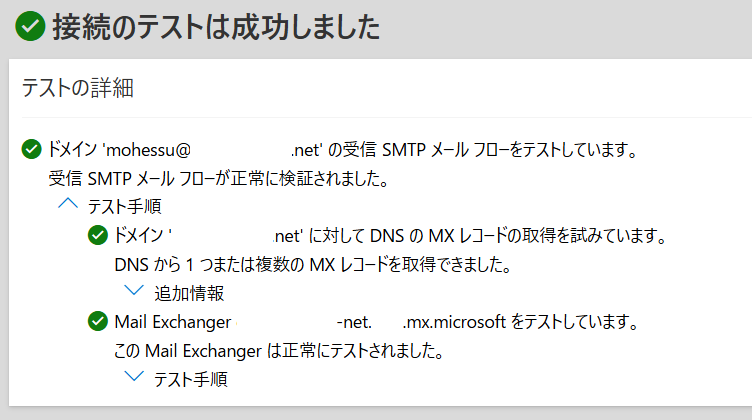This screenshot has height=420, width=752.
Task: Collapse the upper テスト手順 section
Action: click(110, 206)
